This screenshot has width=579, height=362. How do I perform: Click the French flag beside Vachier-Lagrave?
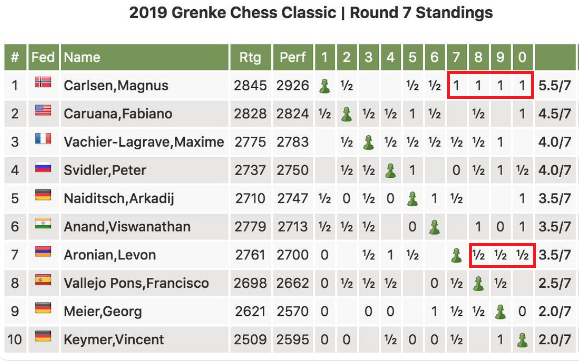point(43,139)
